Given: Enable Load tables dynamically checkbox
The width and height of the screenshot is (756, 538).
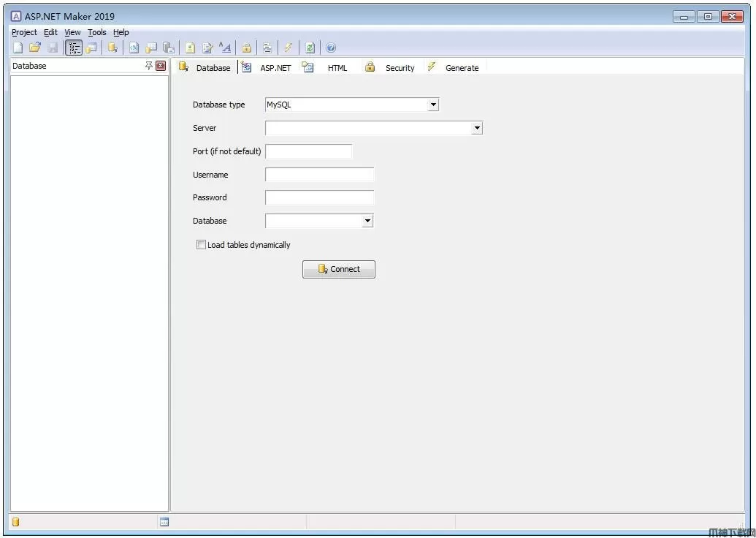Looking at the screenshot, I should click(201, 245).
